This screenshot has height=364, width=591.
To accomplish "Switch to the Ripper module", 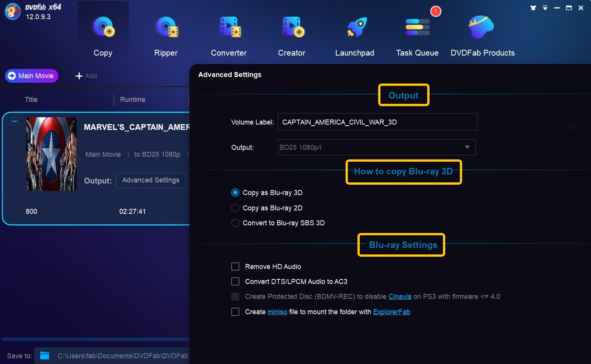I will tap(166, 28).
